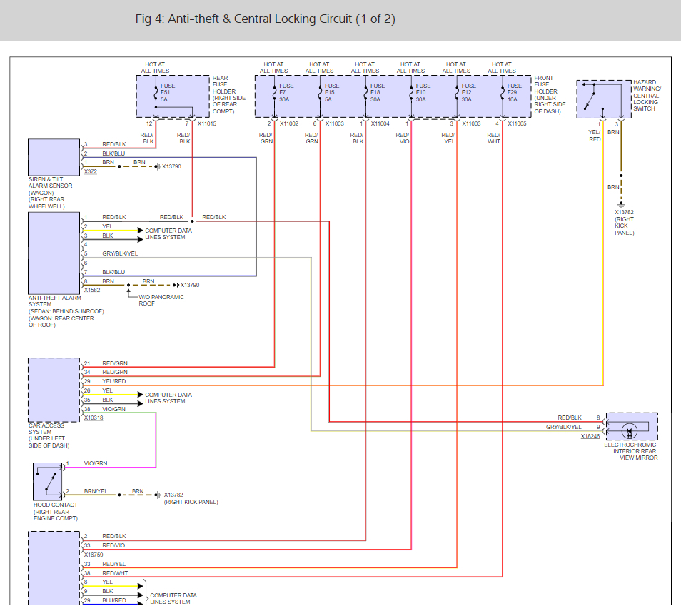Click fuse F51 symbol in rear fuse holder
This screenshot has width=681, height=616.
pos(156,92)
